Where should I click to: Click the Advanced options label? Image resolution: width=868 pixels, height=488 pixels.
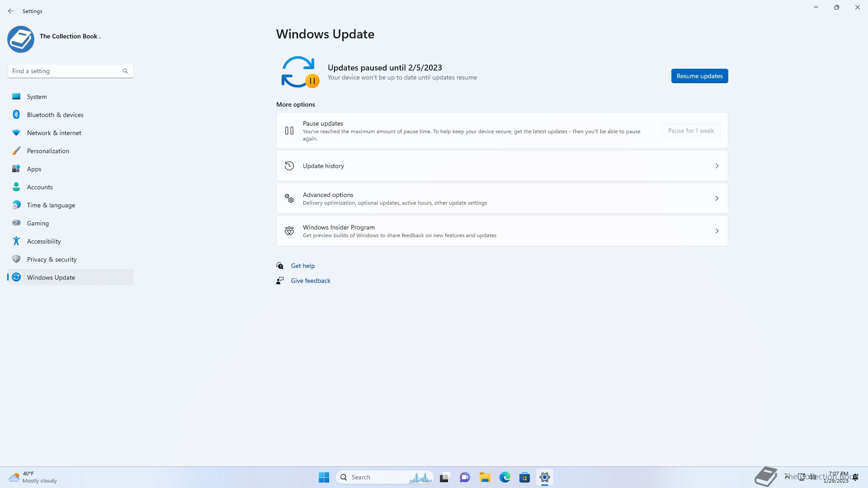pos(328,195)
